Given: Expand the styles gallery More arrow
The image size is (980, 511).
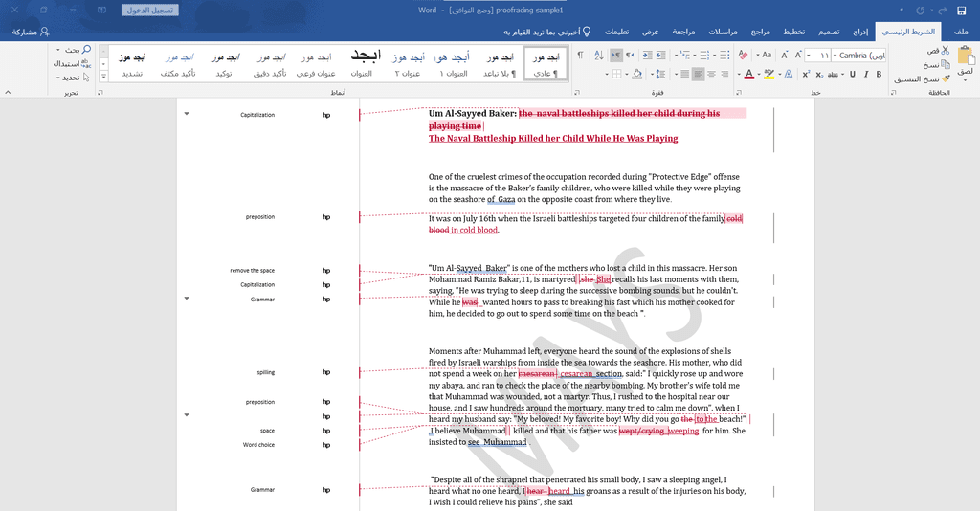Looking at the screenshot, I should coord(103,77).
